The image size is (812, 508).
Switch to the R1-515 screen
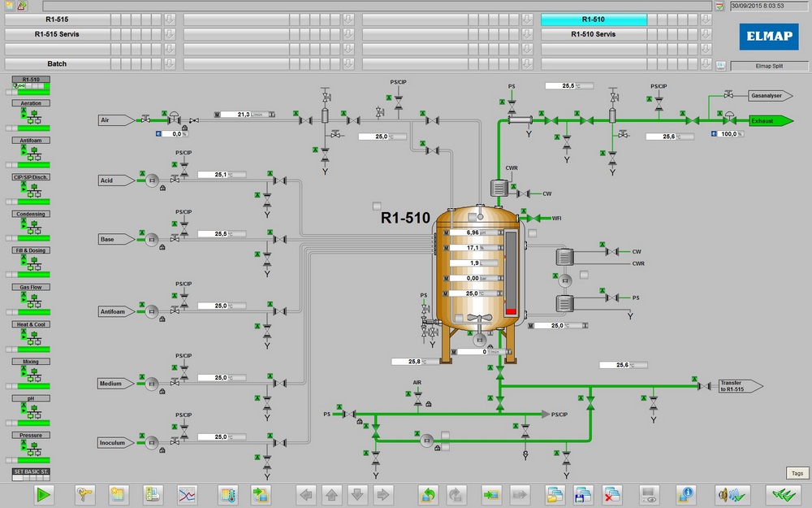[x=57, y=20]
